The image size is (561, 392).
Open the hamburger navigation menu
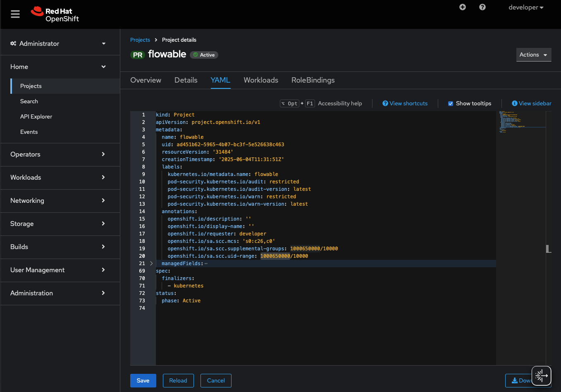tap(15, 14)
